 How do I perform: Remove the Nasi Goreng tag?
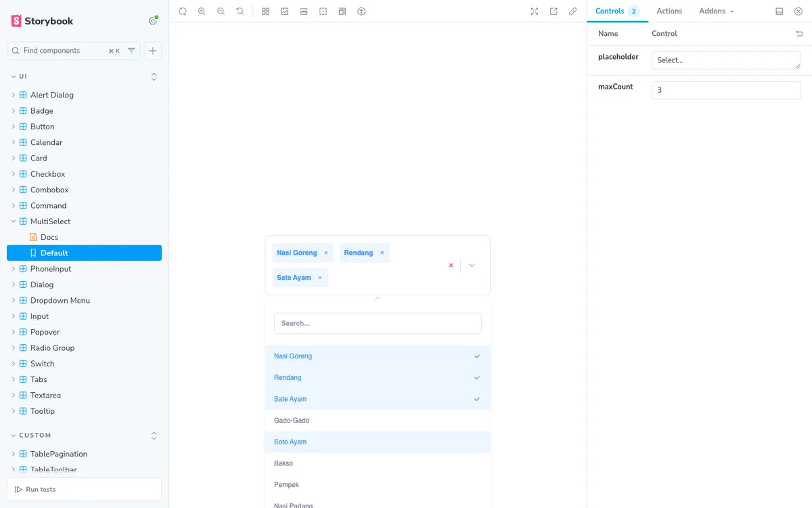click(x=326, y=253)
